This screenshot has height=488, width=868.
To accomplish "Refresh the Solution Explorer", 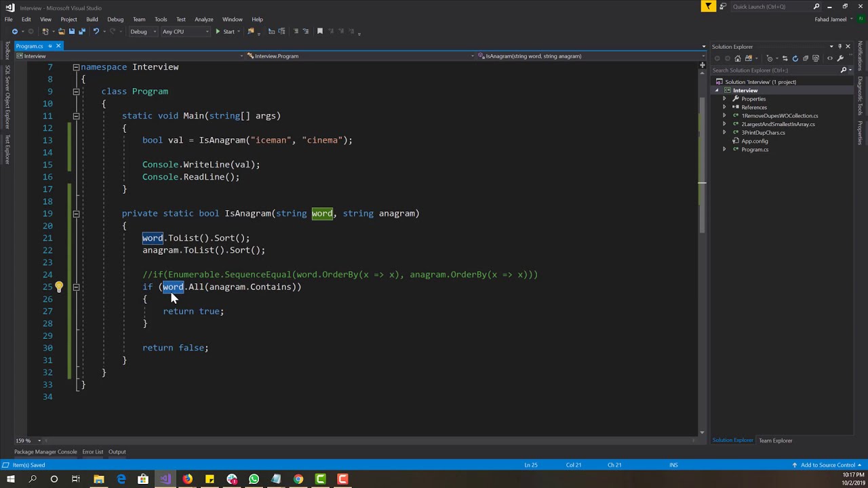I will pyautogui.click(x=795, y=58).
